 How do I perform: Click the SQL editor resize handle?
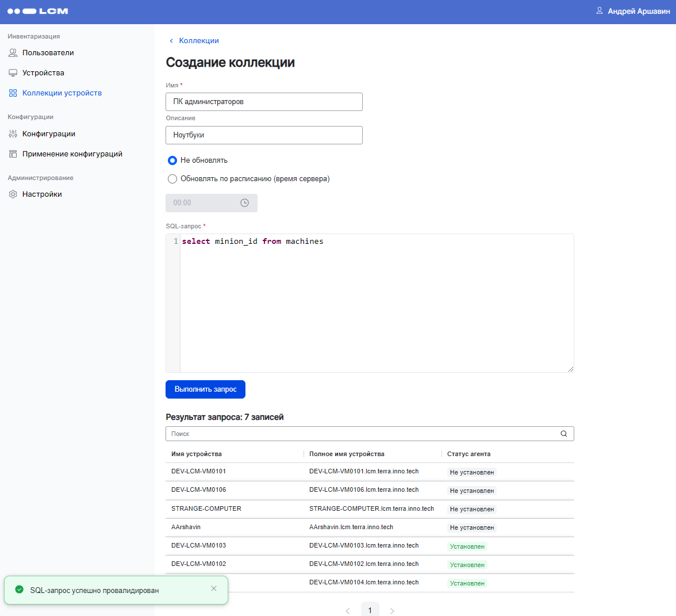pos(570,369)
